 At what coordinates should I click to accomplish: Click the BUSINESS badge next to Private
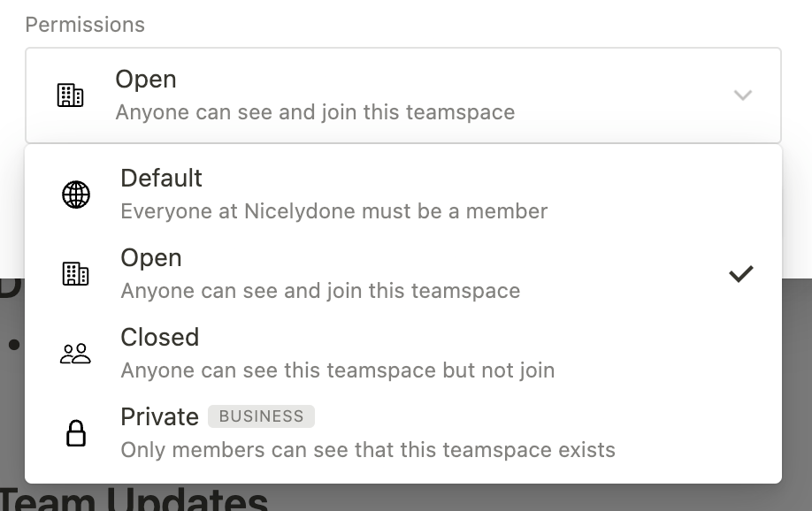pyautogui.click(x=261, y=416)
